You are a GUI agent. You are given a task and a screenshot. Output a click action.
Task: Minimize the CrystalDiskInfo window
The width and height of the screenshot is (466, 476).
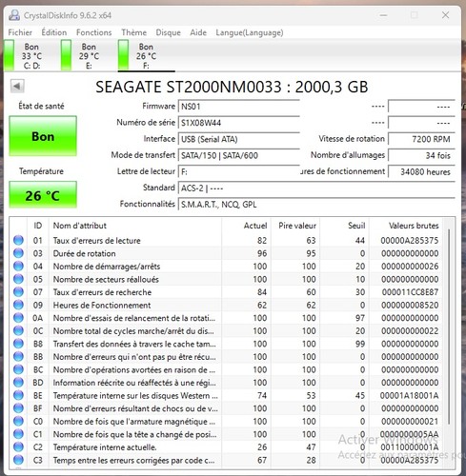pyautogui.click(x=383, y=15)
